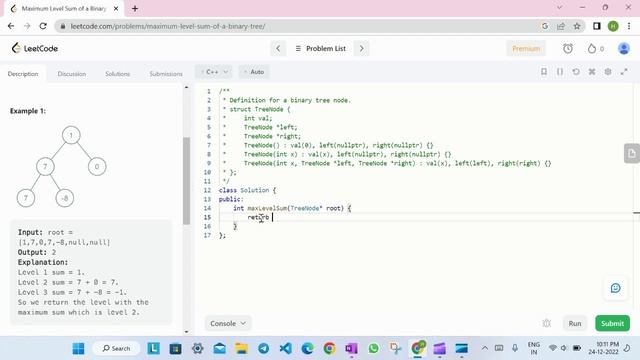
Task: Click the Google icon in address bar
Action: [x=544, y=26]
